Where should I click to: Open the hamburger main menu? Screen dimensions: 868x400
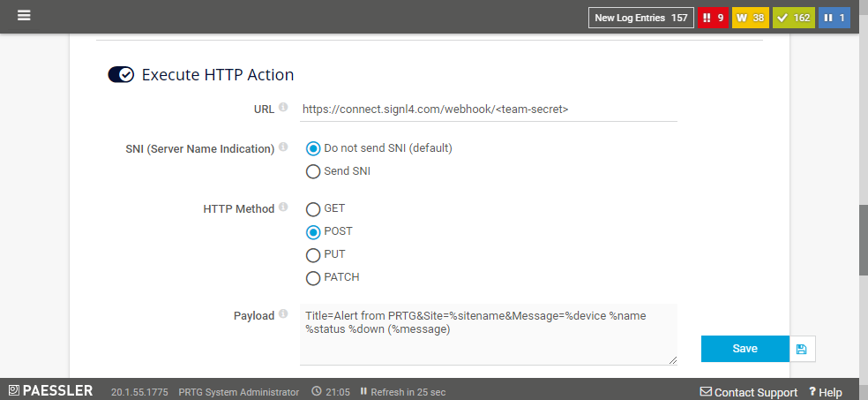coord(23,16)
